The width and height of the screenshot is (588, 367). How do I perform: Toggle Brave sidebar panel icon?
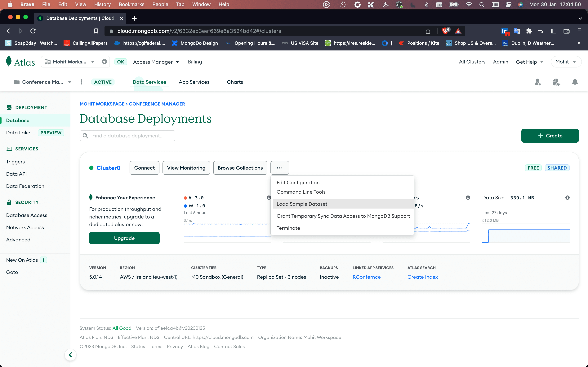pyautogui.click(x=554, y=31)
